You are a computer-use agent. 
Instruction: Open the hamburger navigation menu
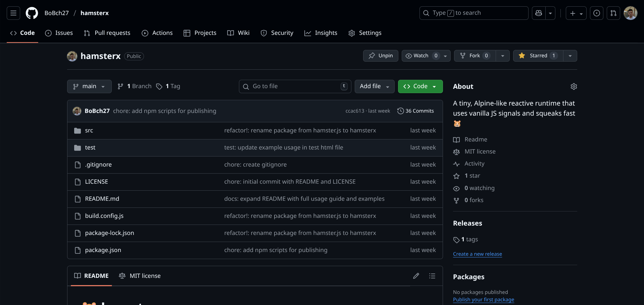click(13, 13)
